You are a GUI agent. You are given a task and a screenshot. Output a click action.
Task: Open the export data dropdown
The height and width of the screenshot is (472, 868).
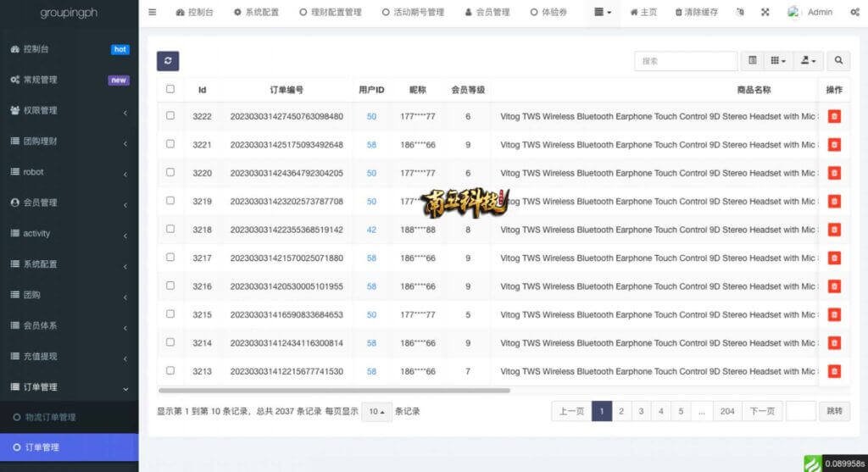[x=808, y=61]
